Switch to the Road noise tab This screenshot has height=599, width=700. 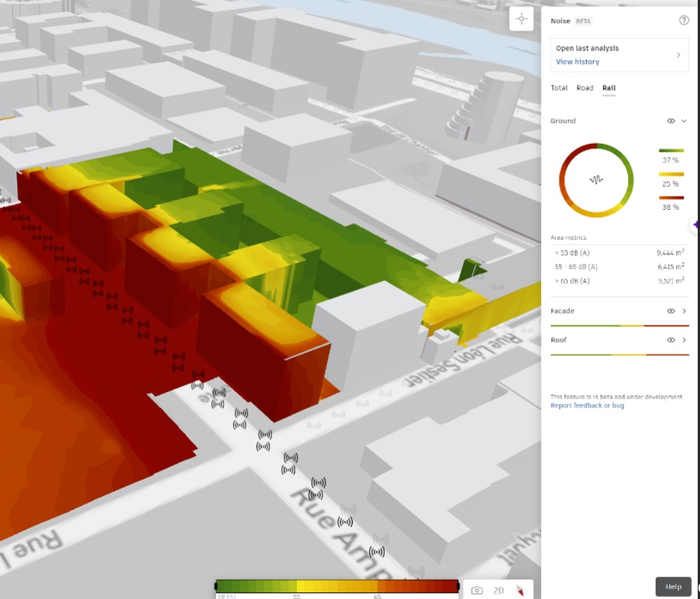(x=584, y=88)
